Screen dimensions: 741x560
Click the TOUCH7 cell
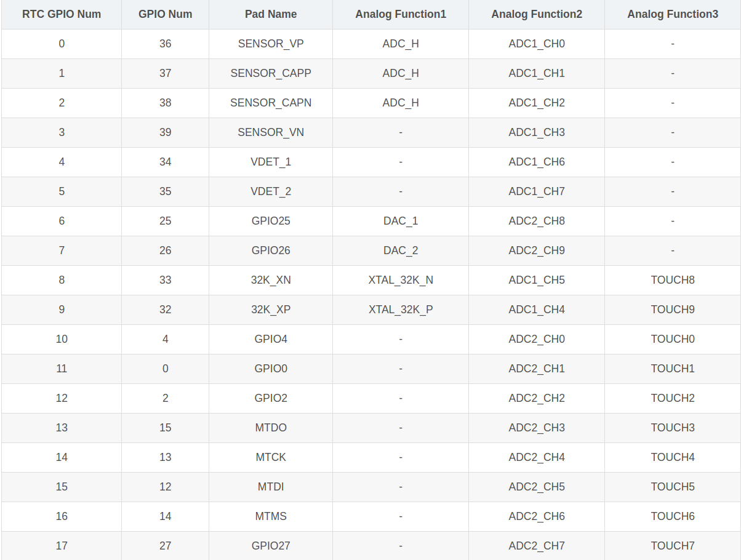pos(673,546)
